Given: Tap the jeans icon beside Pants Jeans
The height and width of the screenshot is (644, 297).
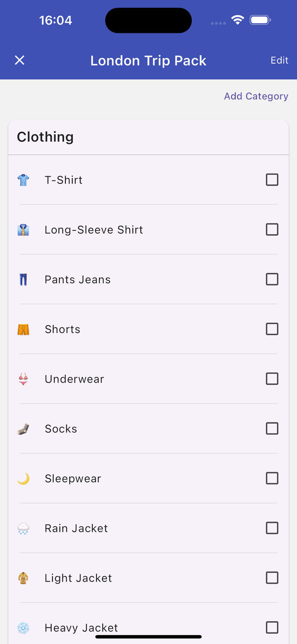Looking at the screenshot, I should pyautogui.click(x=23, y=280).
